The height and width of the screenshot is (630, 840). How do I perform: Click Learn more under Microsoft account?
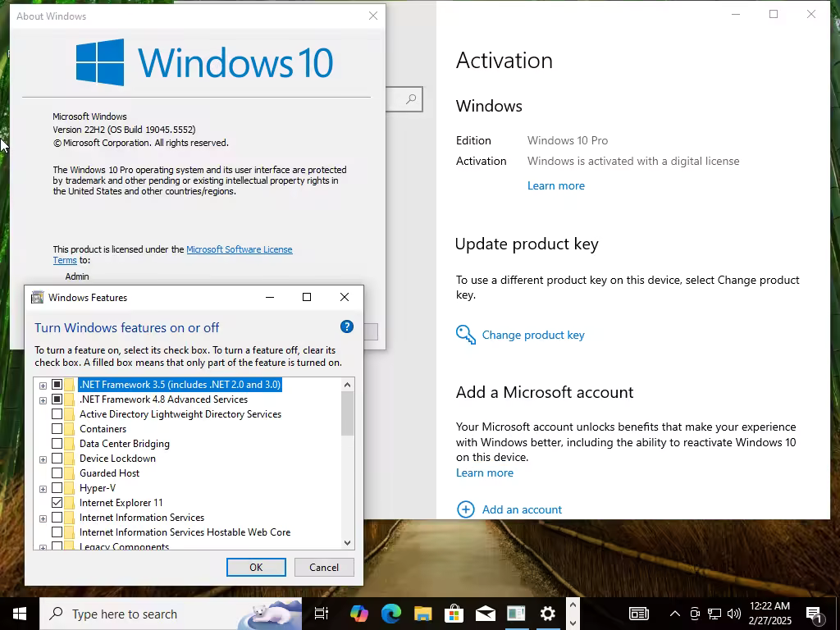pos(484,472)
